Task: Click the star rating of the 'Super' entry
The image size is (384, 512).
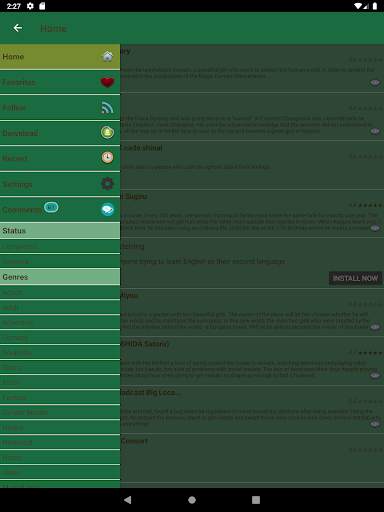Action: pos(365,205)
